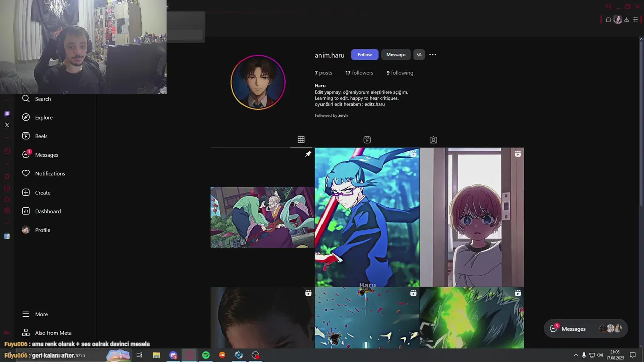This screenshot has width=644, height=362.
Task: Follow the anim.haru account
Action: tap(365, 55)
